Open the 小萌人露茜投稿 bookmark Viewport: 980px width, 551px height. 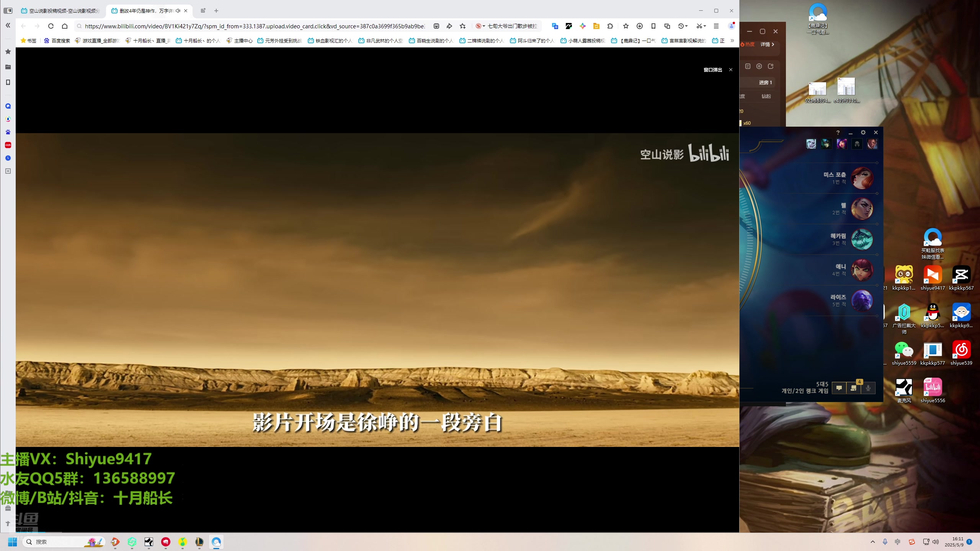click(x=583, y=41)
